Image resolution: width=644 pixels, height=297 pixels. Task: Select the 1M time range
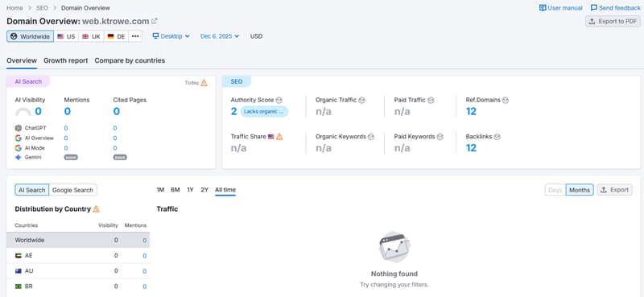(x=160, y=190)
